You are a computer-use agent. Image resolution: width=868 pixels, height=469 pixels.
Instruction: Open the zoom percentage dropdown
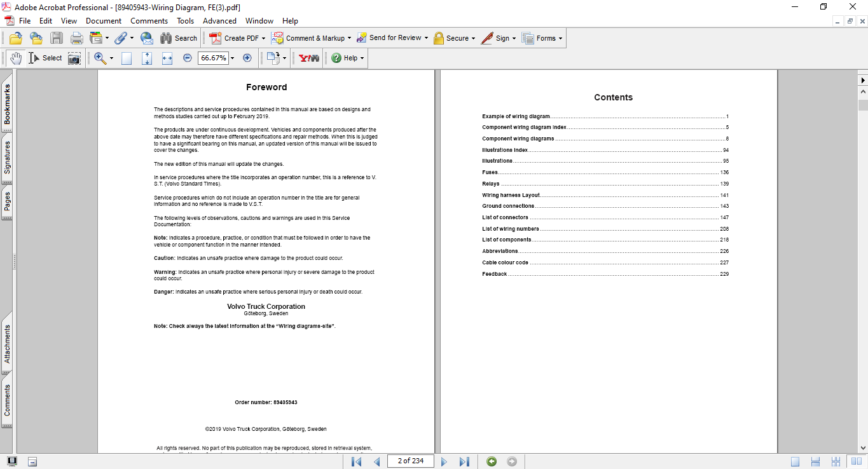point(232,58)
